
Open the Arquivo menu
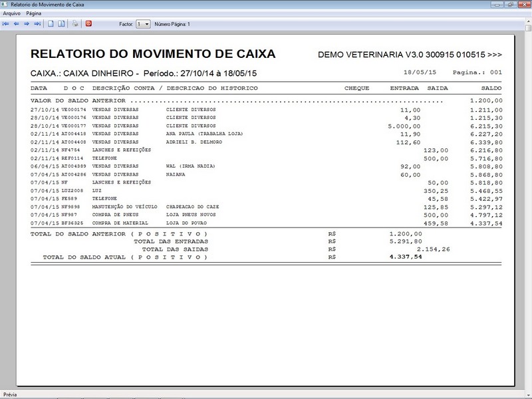[x=11, y=13]
